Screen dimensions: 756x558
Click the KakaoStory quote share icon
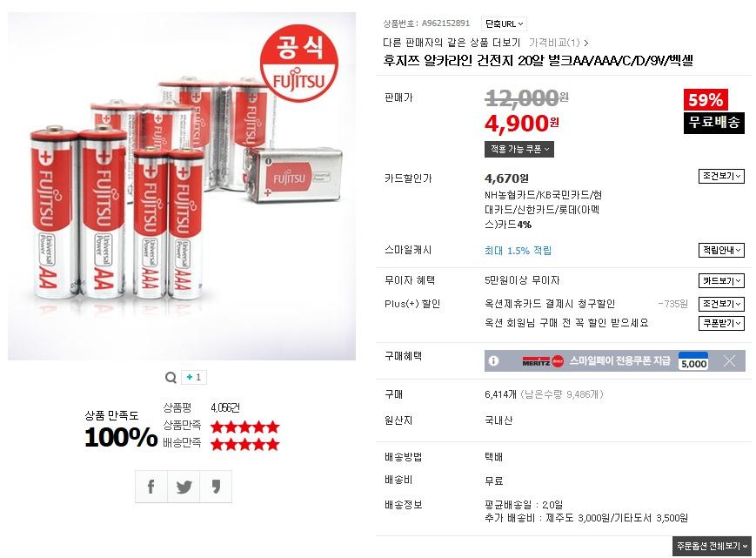[216, 487]
